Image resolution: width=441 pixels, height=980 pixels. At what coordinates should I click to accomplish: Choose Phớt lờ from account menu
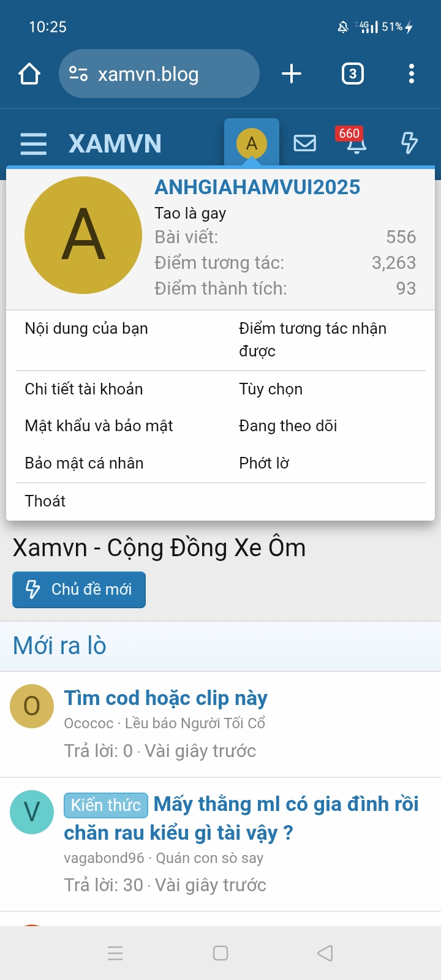(x=263, y=463)
